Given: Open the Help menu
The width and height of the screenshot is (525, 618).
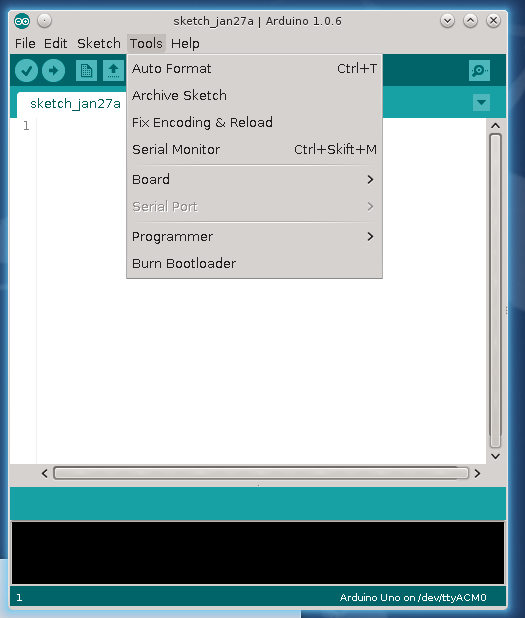Looking at the screenshot, I should pos(185,43).
